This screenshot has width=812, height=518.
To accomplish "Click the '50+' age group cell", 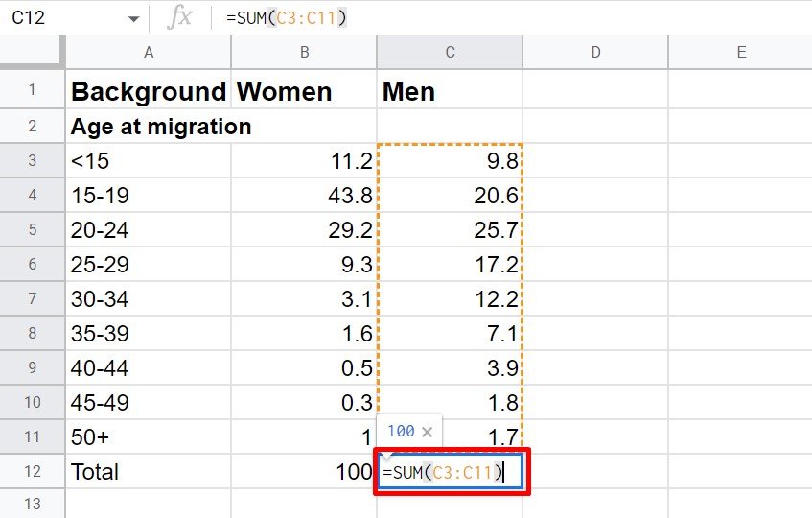I will click(x=148, y=436).
